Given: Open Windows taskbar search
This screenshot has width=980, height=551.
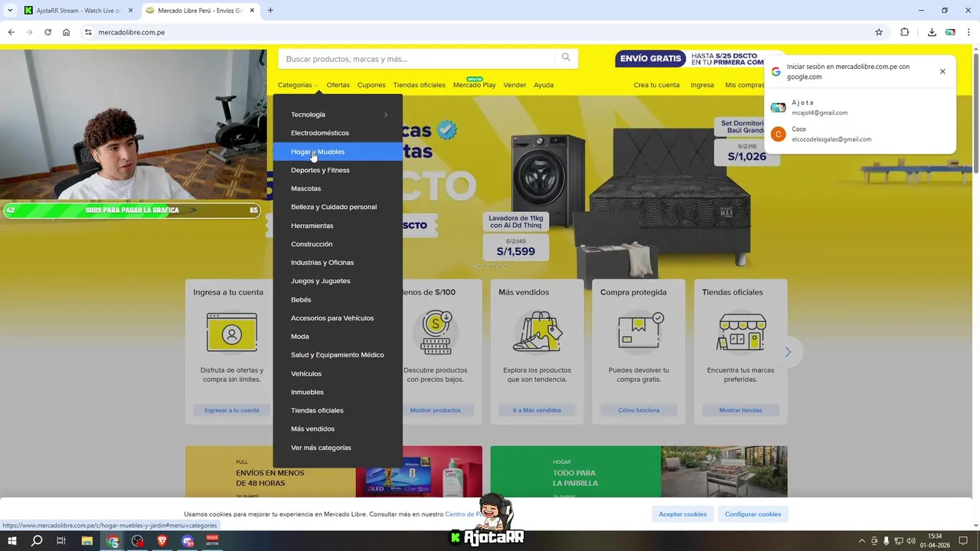Looking at the screenshot, I should click(x=37, y=541).
